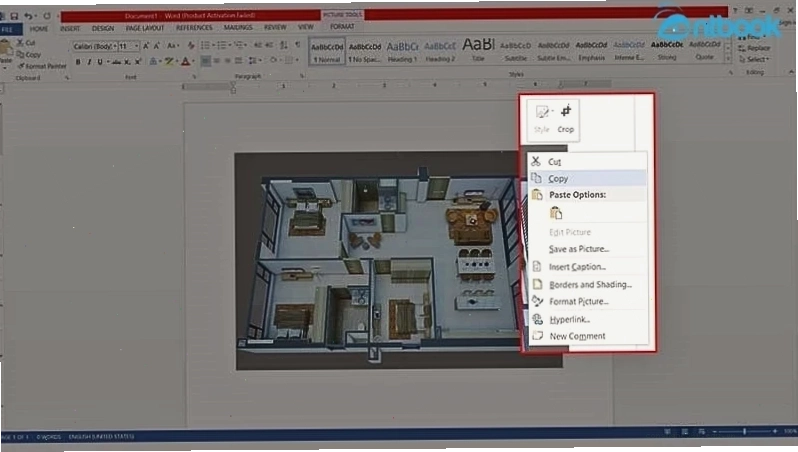Click the Undo arrow icon

(28, 16)
